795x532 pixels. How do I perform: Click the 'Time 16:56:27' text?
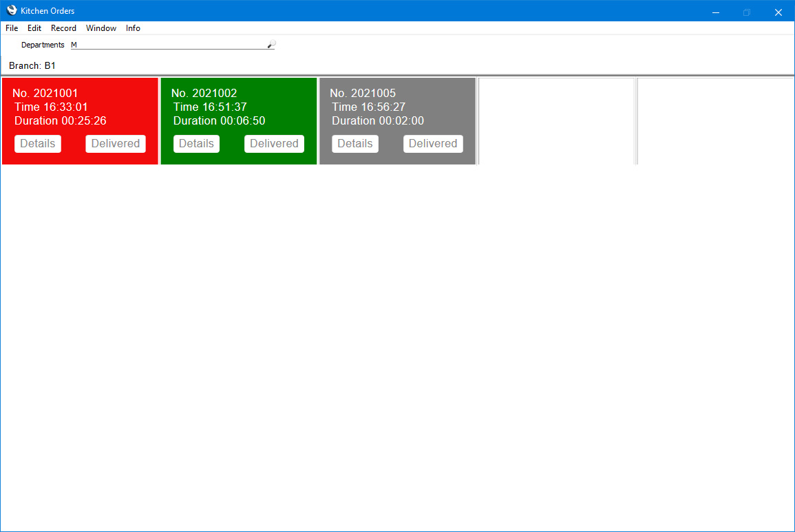click(x=369, y=107)
